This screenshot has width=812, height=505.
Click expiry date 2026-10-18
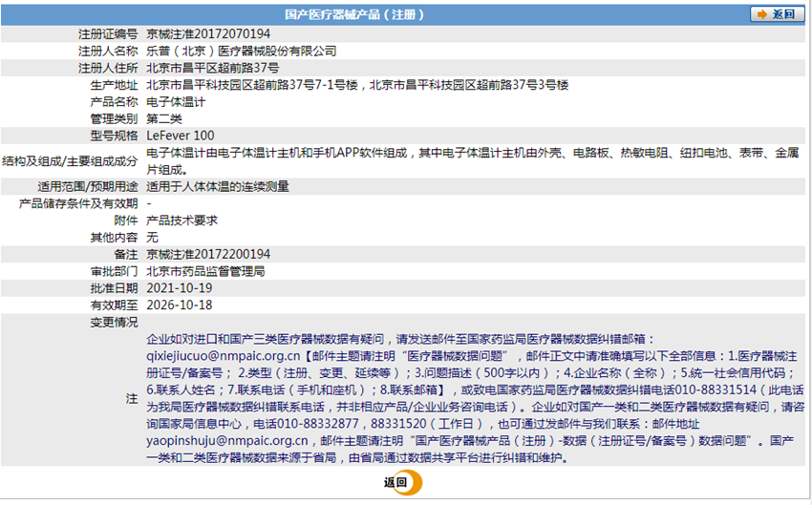[180, 305]
